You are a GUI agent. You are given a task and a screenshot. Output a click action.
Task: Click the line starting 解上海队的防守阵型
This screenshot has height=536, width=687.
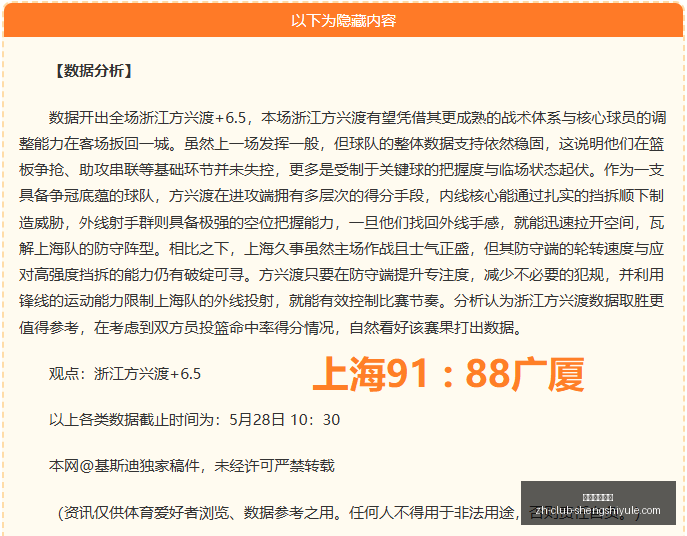[341, 249]
